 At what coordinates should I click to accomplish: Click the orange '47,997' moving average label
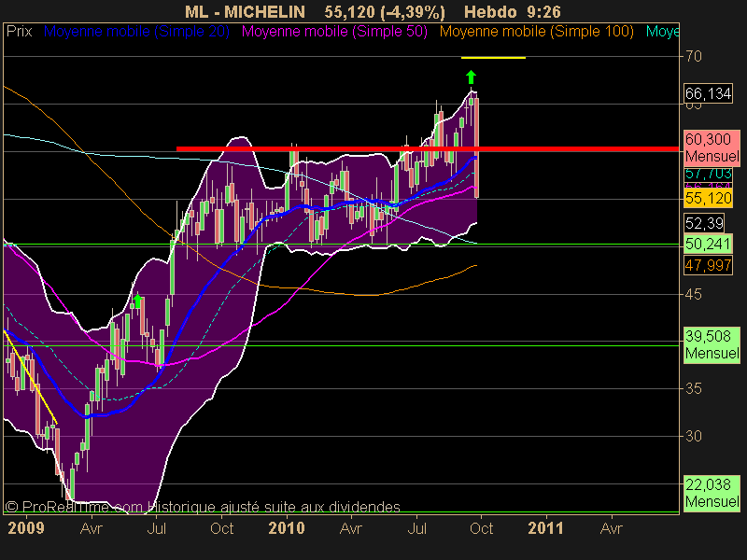[x=708, y=265]
